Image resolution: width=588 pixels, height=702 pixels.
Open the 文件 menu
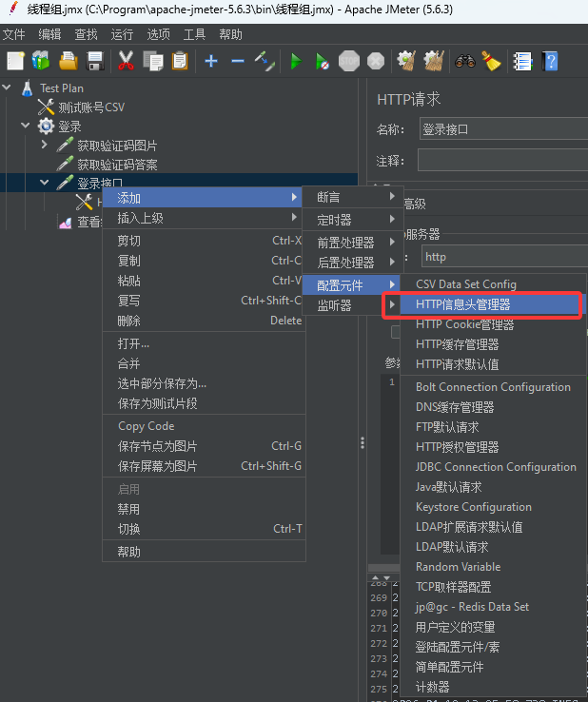[x=14, y=34]
